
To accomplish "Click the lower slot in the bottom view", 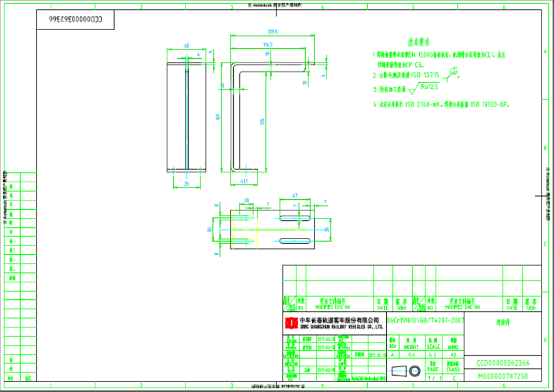I will pyautogui.click(x=295, y=241).
